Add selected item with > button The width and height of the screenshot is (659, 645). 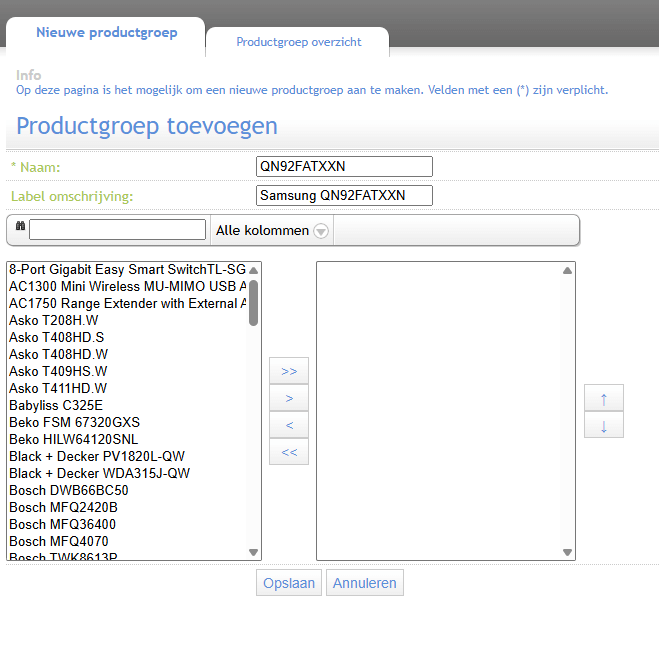click(x=289, y=398)
